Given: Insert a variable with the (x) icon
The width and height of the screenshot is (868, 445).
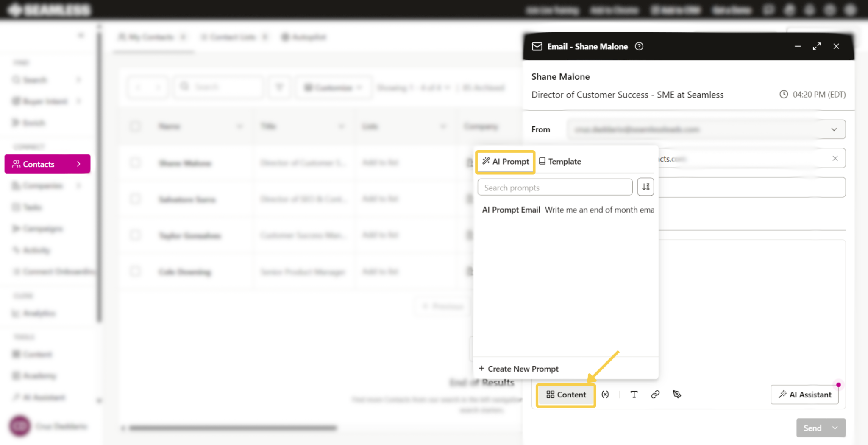Looking at the screenshot, I should click(x=605, y=395).
